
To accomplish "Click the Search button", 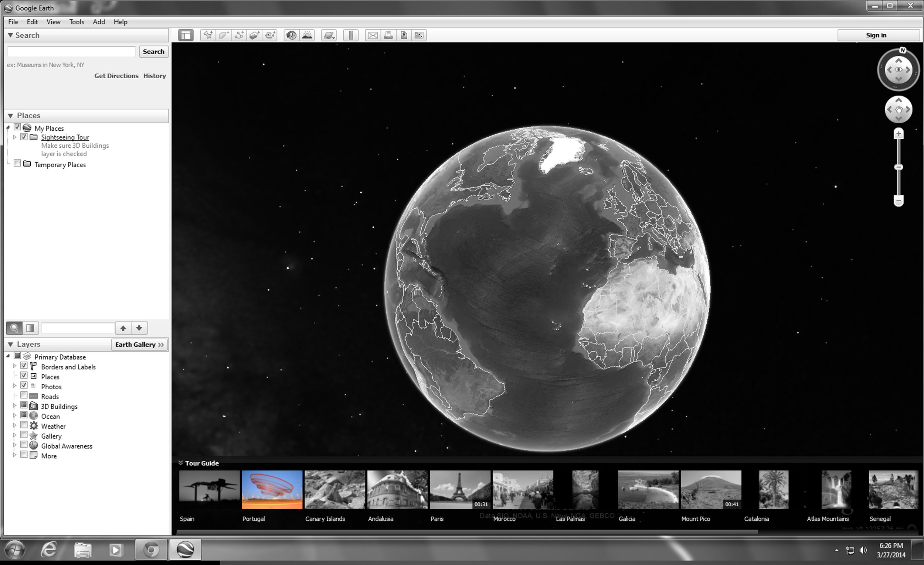I will pyautogui.click(x=153, y=52).
